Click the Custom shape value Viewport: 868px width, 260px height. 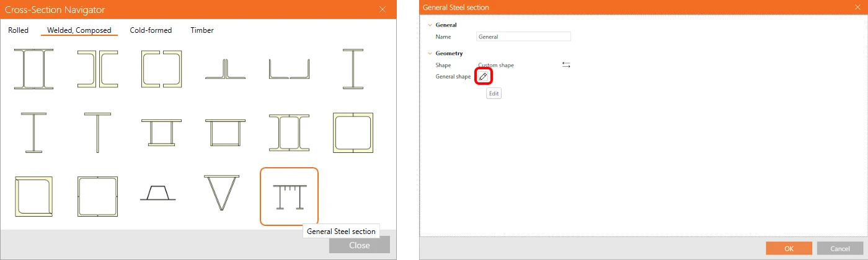pos(496,65)
